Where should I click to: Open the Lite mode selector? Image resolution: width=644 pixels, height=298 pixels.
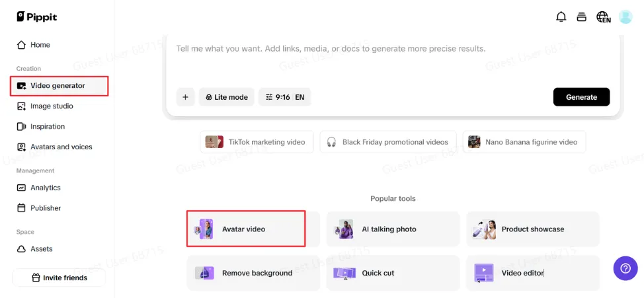(227, 97)
